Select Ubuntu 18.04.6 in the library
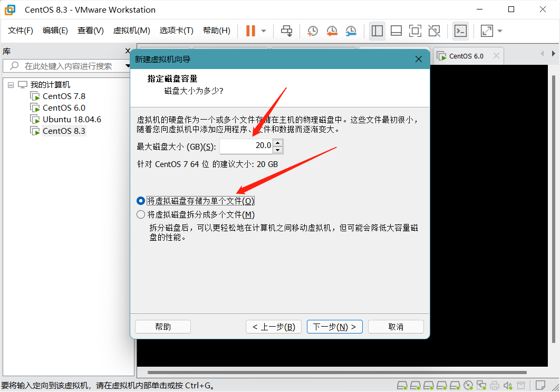This screenshot has width=560, height=392. pyautogui.click(x=72, y=119)
